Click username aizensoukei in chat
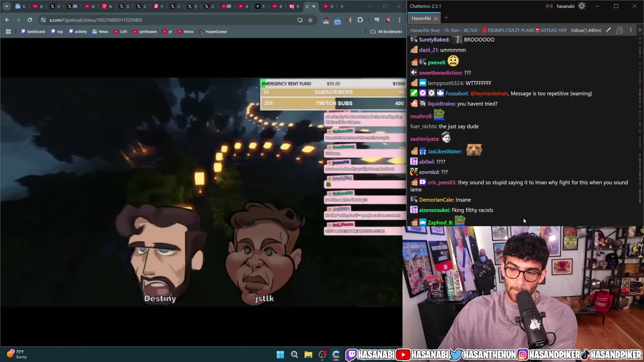This screenshot has width=644, height=362. tap(436, 210)
